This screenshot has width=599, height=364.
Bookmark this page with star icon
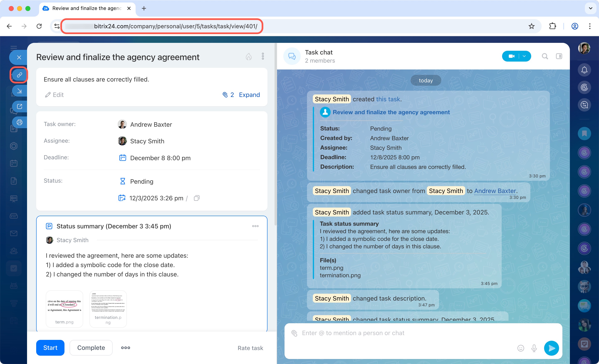click(x=531, y=26)
